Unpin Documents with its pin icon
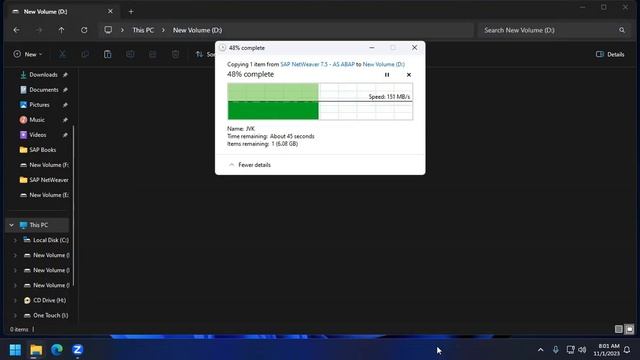This screenshot has height=360, width=640. [x=65, y=90]
